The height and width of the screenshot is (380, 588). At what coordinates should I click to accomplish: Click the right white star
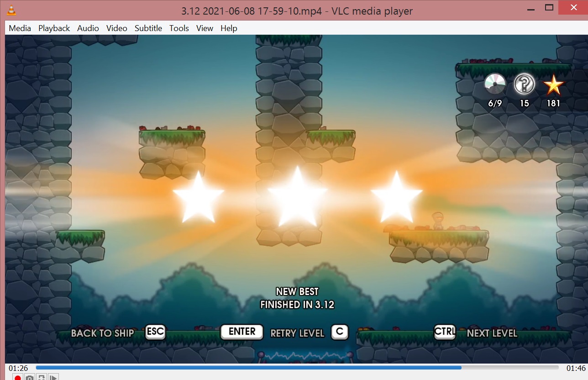coord(396,197)
